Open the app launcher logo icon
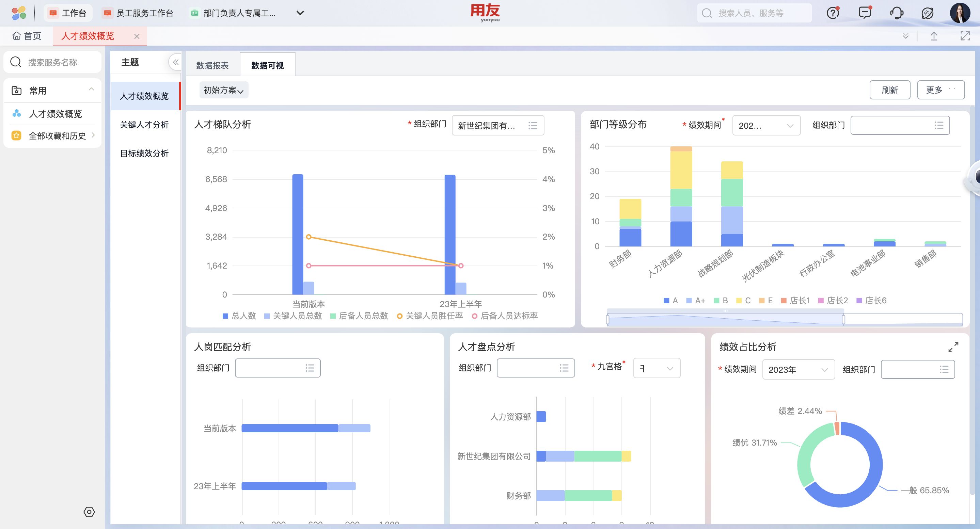The width and height of the screenshot is (980, 529). (x=19, y=13)
